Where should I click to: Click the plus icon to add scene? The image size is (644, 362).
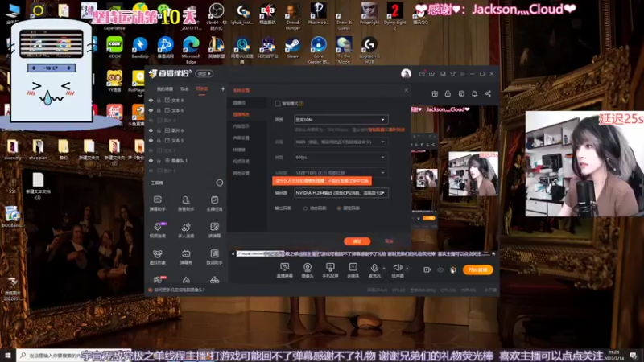pyautogui.click(x=223, y=88)
